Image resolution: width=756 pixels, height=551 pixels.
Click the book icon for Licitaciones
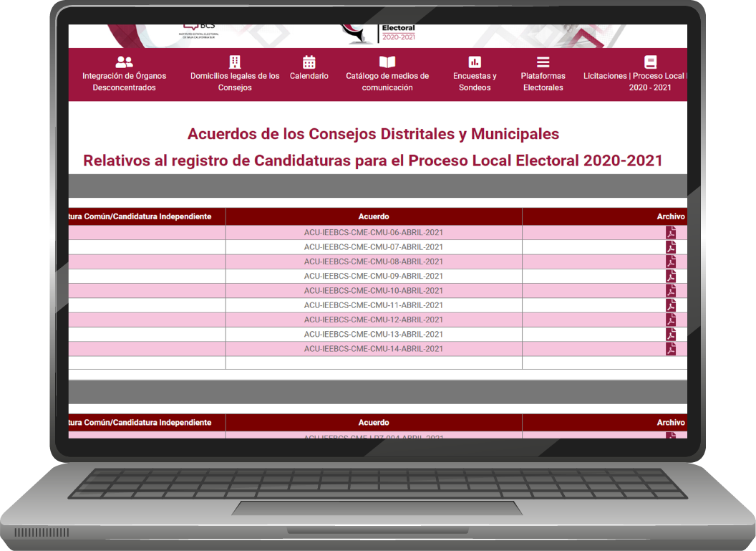pos(650,62)
